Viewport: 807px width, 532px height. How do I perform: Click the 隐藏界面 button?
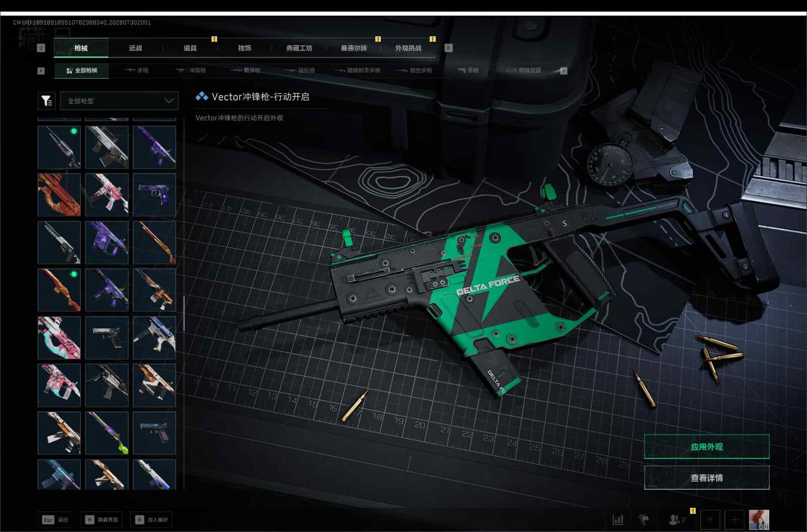101,519
